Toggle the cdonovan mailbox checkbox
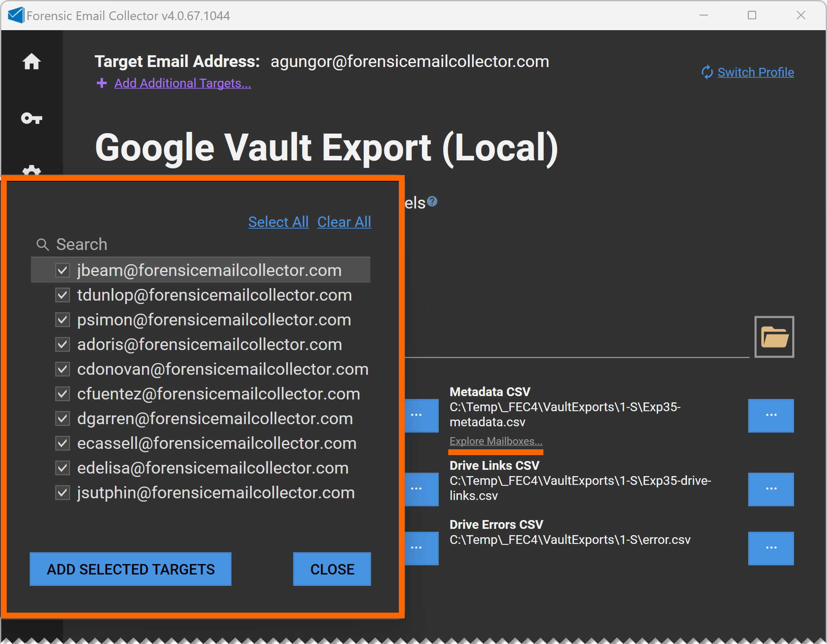The height and width of the screenshot is (644, 827). 63,369
